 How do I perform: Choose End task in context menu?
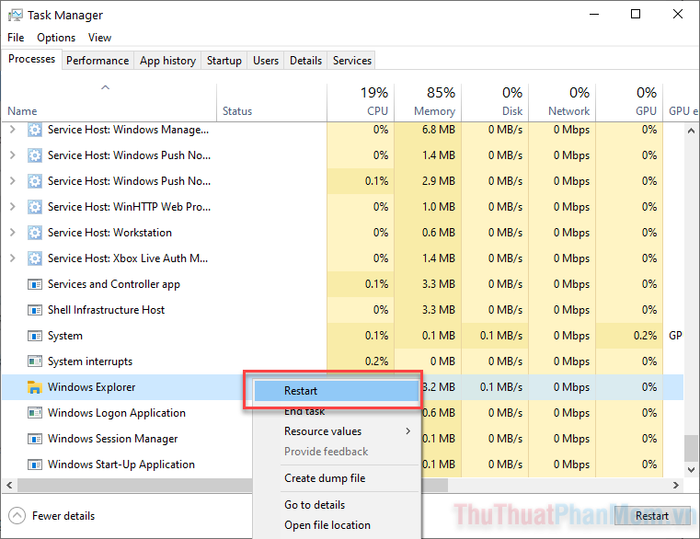336,411
